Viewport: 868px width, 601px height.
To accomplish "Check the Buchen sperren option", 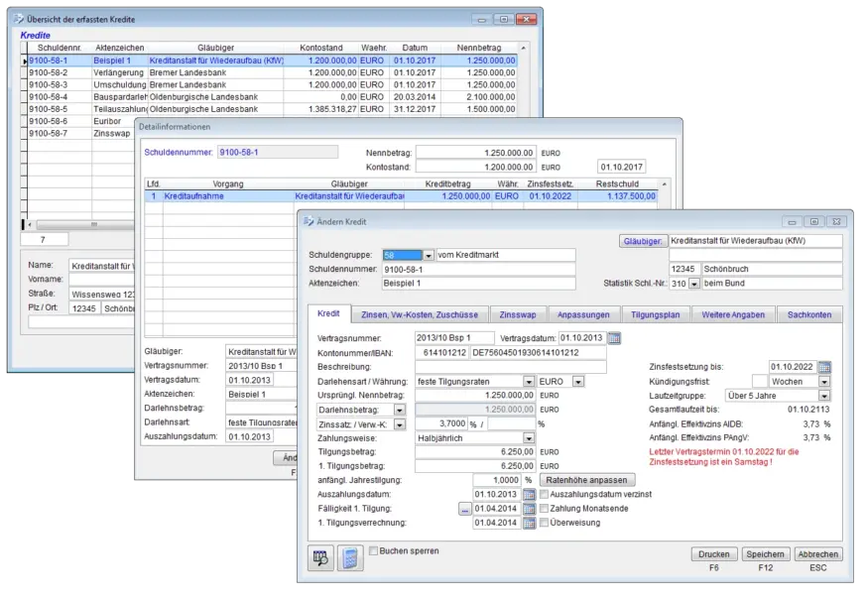I will tap(374, 550).
